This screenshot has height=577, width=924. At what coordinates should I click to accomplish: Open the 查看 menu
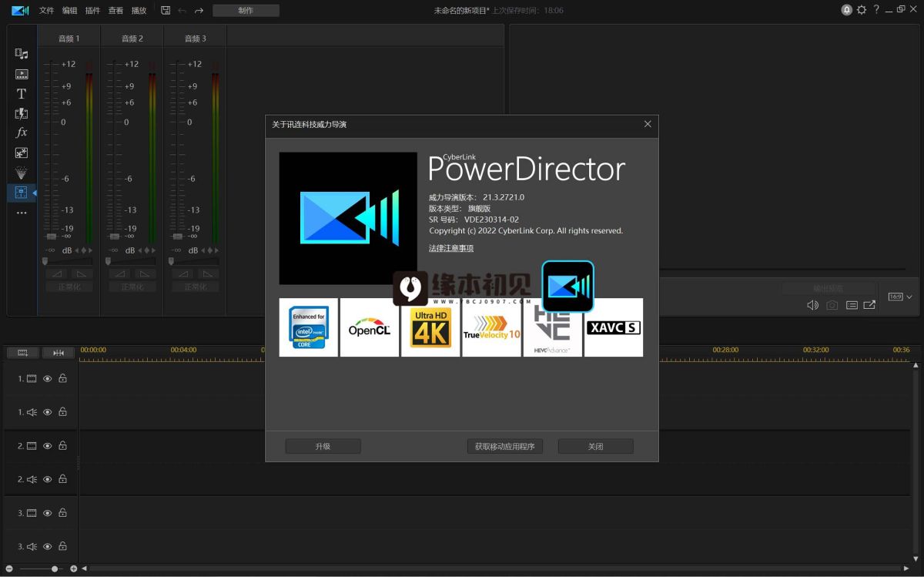pos(116,11)
